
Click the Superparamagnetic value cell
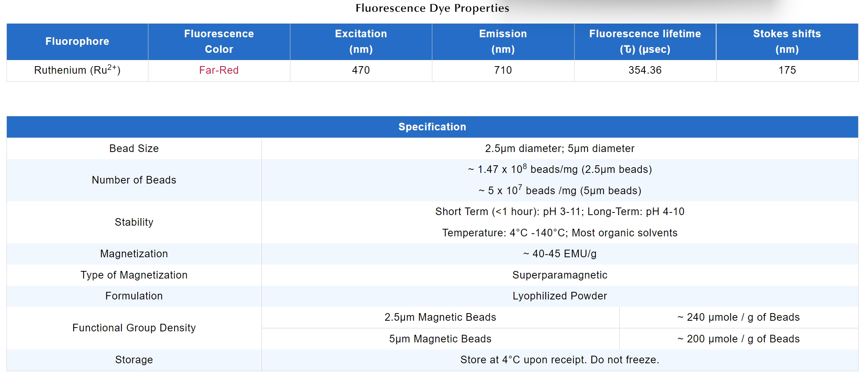559,275
